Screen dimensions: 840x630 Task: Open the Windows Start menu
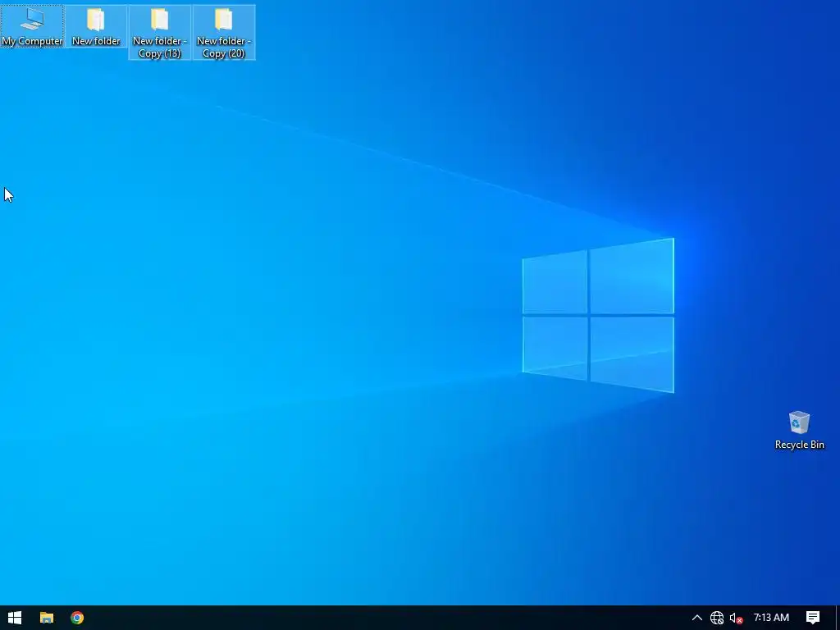15,618
